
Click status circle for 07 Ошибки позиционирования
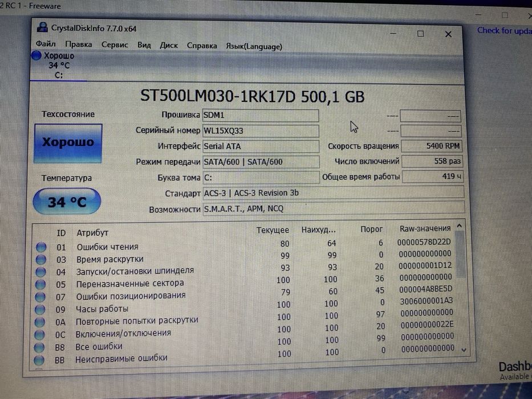click(x=40, y=297)
